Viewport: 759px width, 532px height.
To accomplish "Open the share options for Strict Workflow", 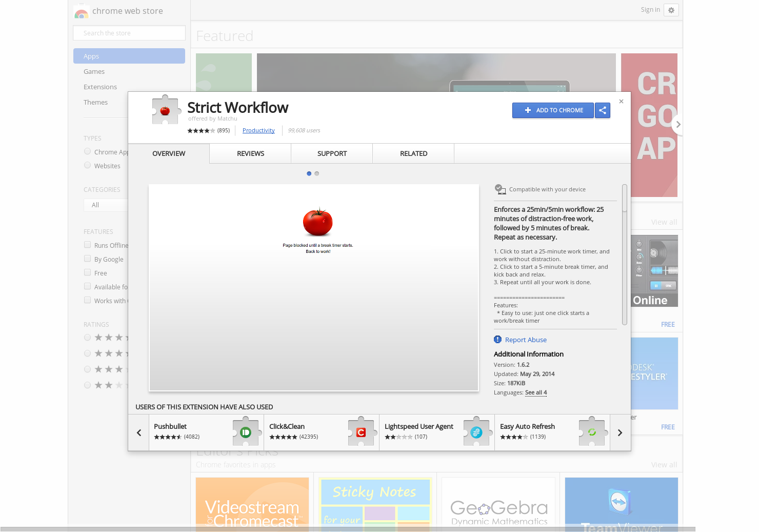I will [x=603, y=110].
